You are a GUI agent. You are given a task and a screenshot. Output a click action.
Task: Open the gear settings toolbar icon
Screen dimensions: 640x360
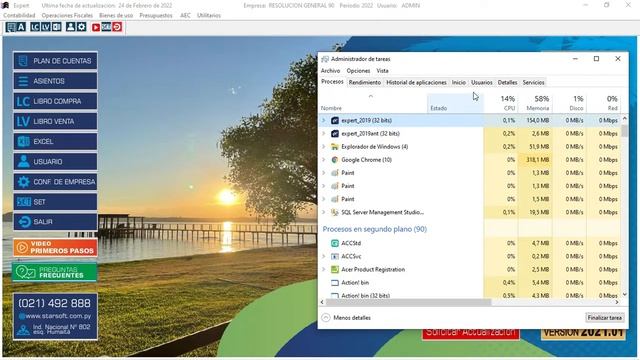click(82, 27)
